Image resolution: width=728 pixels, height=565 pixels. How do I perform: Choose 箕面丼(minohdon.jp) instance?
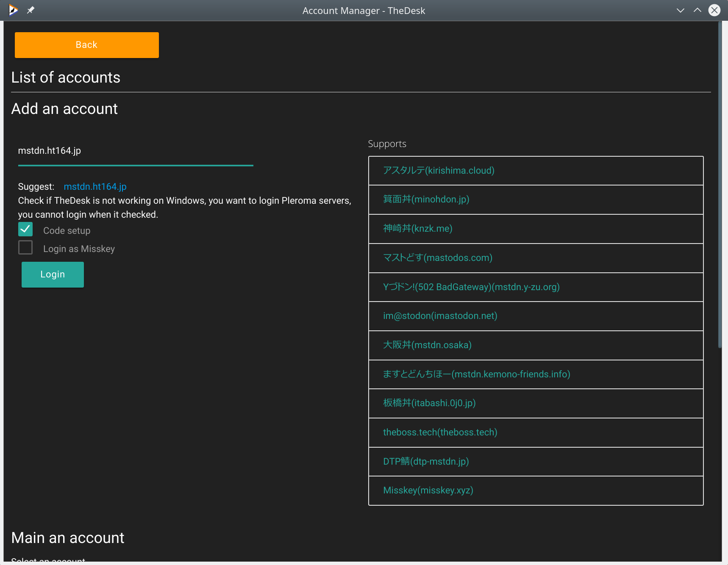click(536, 199)
